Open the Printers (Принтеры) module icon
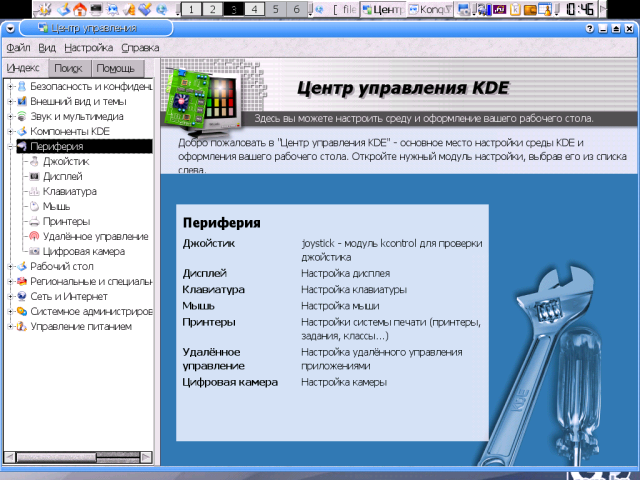This screenshot has width=640, height=480. pyautogui.click(x=34, y=221)
